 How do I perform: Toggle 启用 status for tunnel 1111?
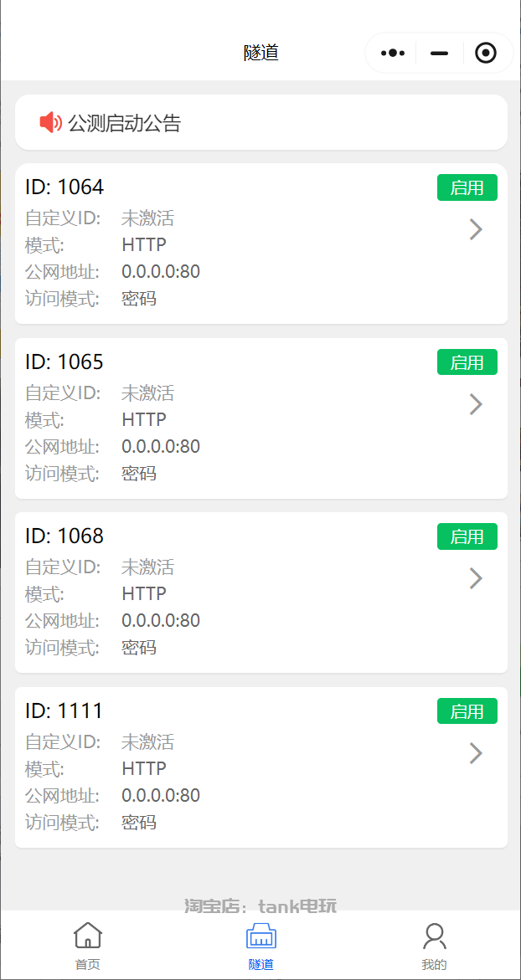(467, 711)
